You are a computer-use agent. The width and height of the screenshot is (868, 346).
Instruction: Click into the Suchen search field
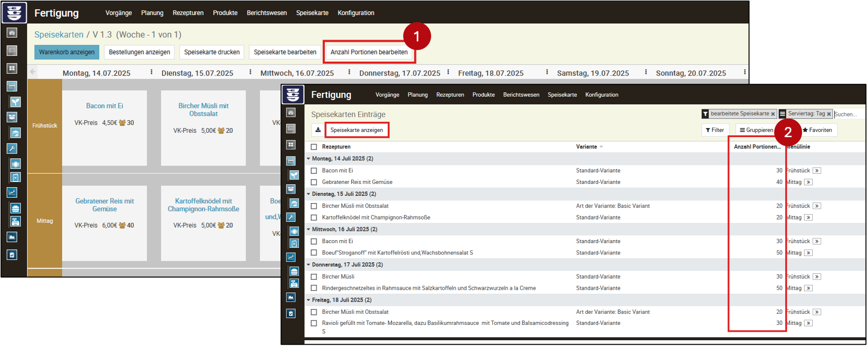(848, 114)
